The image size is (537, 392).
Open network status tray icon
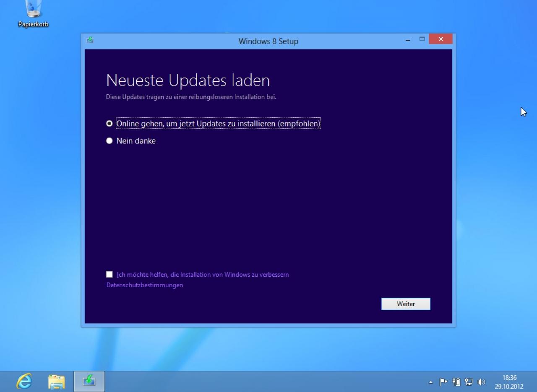pyautogui.click(x=469, y=382)
